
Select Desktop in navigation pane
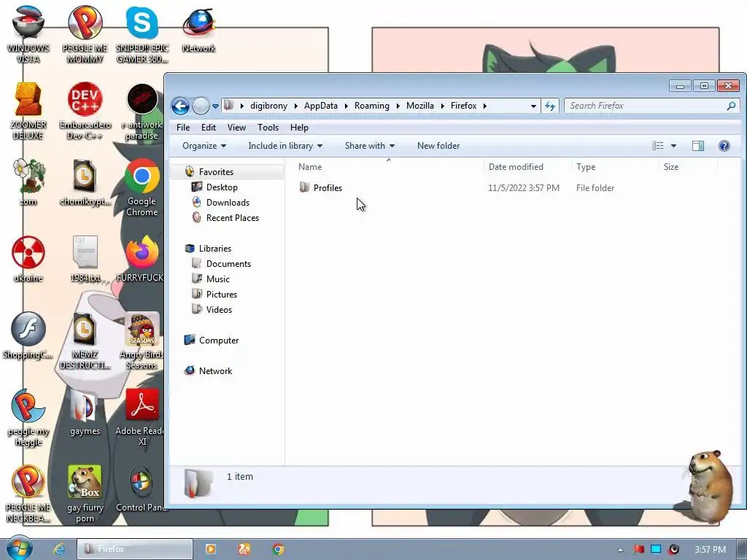pos(222,187)
